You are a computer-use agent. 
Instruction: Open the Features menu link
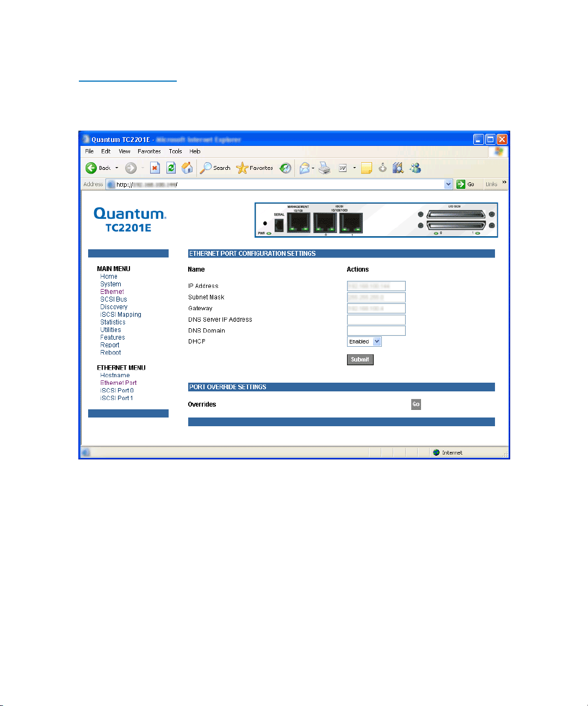113,337
